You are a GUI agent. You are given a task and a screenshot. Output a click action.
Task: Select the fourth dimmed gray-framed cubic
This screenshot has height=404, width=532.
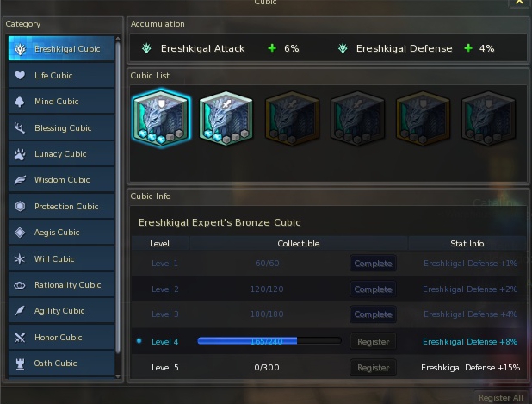(357, 119)
